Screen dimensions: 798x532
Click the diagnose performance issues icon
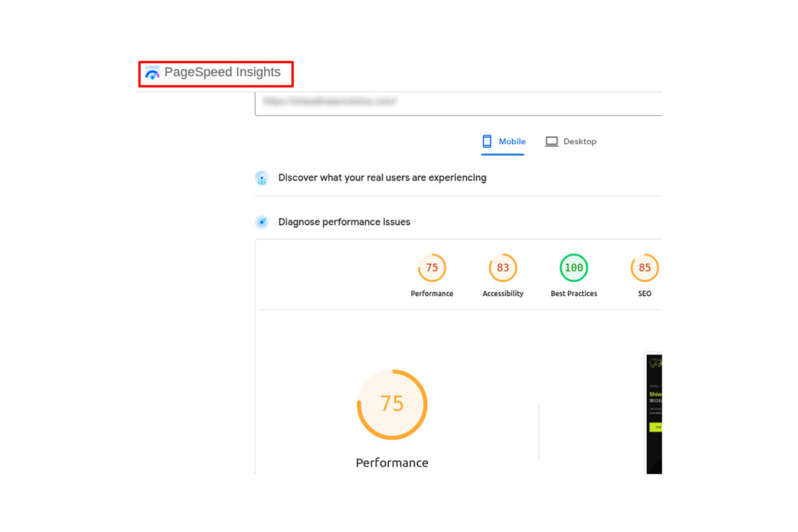coord(262,222)
